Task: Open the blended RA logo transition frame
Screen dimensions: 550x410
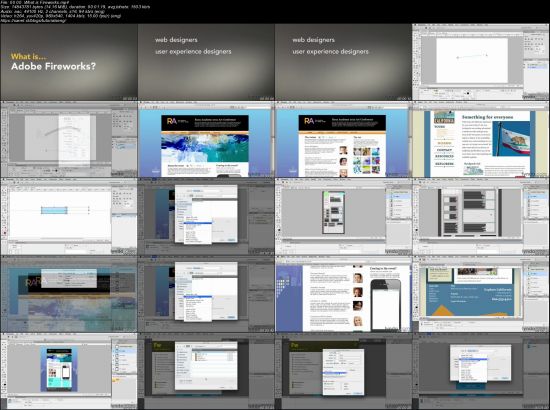Action: tap(69, 294)
